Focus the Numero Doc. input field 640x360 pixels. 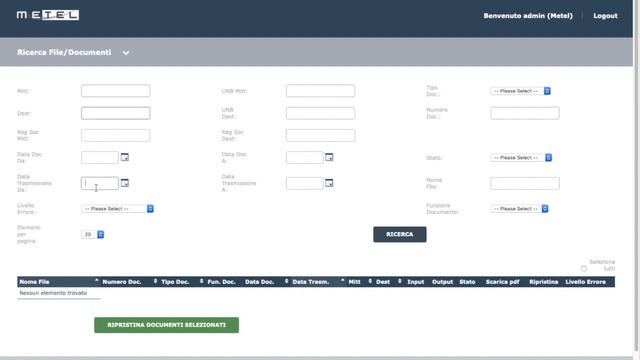525,113
